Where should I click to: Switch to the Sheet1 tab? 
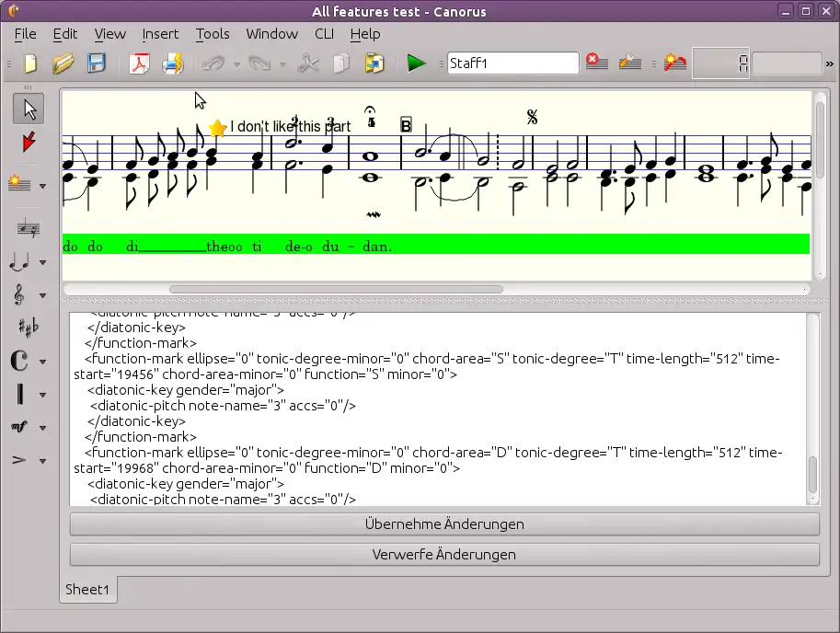(x=87, y=590)
